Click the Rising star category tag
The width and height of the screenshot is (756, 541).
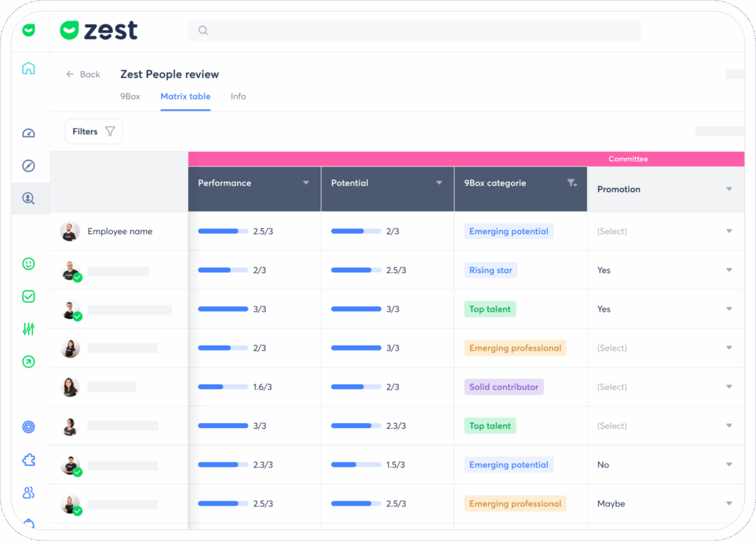[491, 270]
